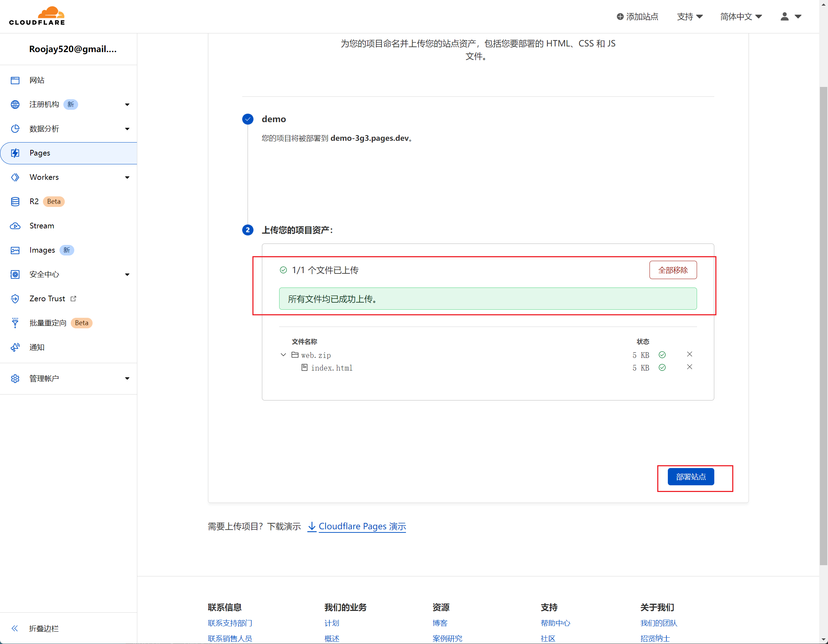Click the R2 storage icon
This screenshot has width=828, height=644.
pyautogui.click(x=15, y=202)
